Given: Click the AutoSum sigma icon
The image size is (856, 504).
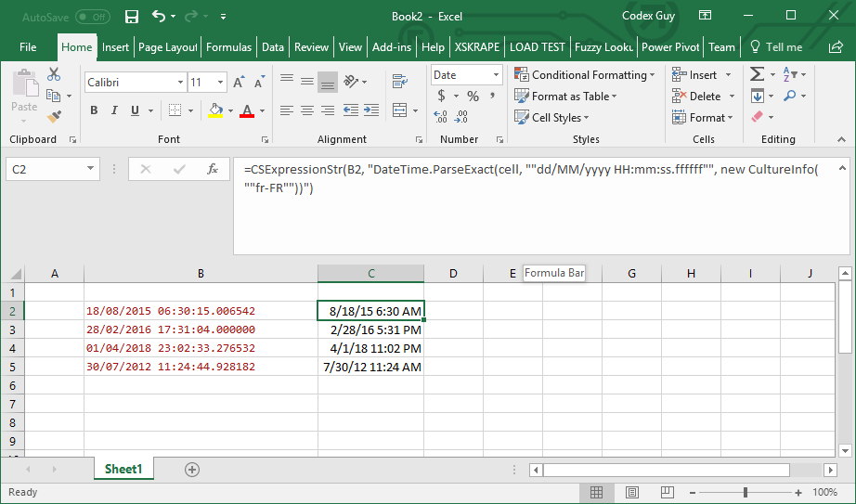Looking at the screenshot, I should (757, 73).
